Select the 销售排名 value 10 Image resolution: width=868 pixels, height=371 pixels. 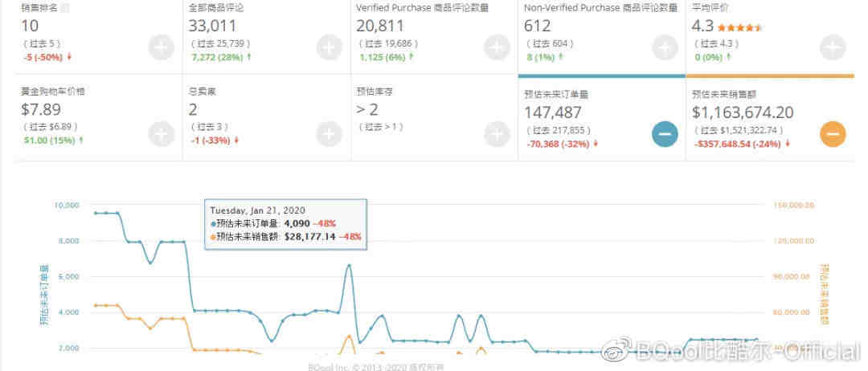coord(30,26)
